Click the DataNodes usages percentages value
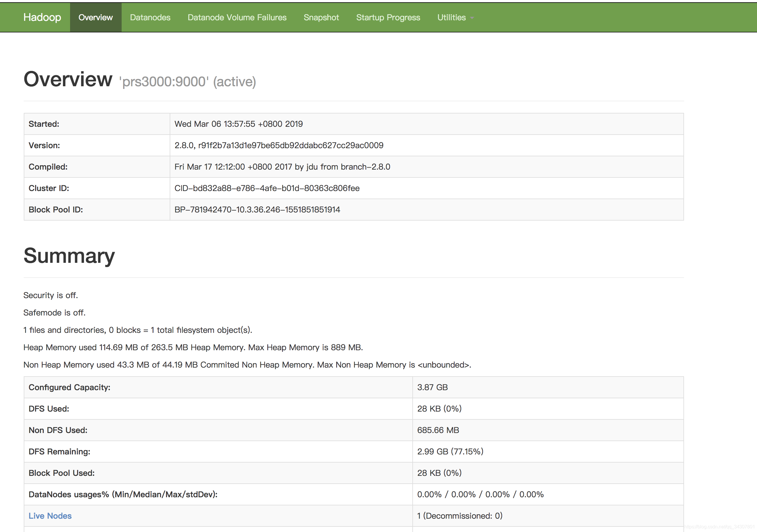Viewport: 757px width, 532px height. tap(480, 494)
